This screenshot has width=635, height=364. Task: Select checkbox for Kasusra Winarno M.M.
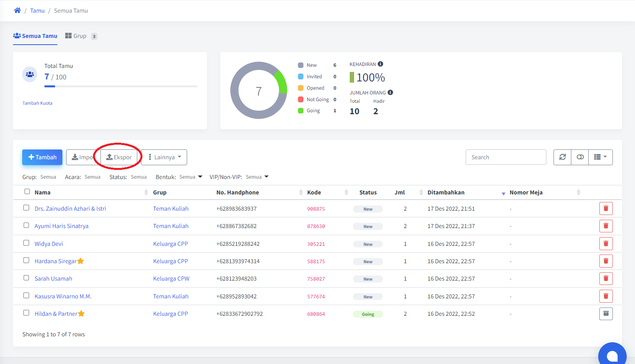coord(26,296)
